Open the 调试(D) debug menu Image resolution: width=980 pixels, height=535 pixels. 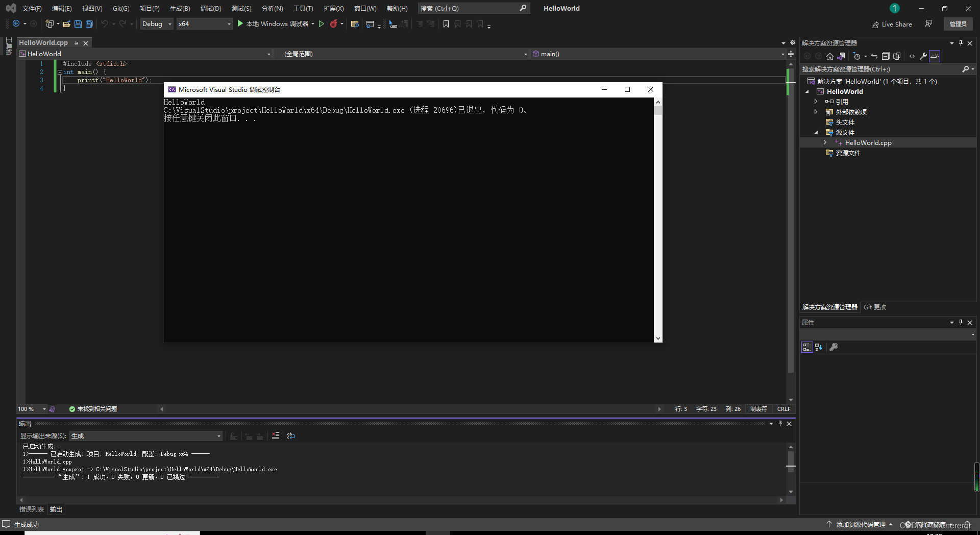pos(211,8)
